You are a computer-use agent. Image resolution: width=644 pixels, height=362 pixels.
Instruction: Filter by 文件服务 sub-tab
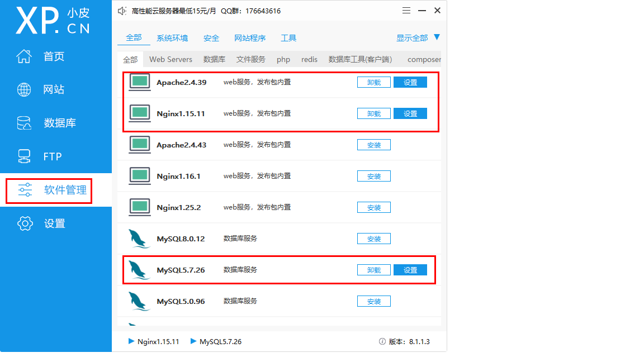[250, 60]
